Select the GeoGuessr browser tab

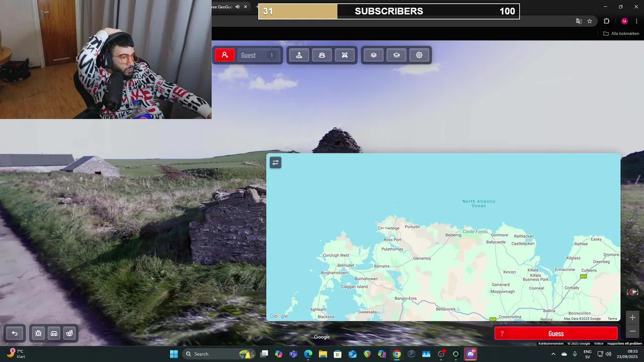221,7
